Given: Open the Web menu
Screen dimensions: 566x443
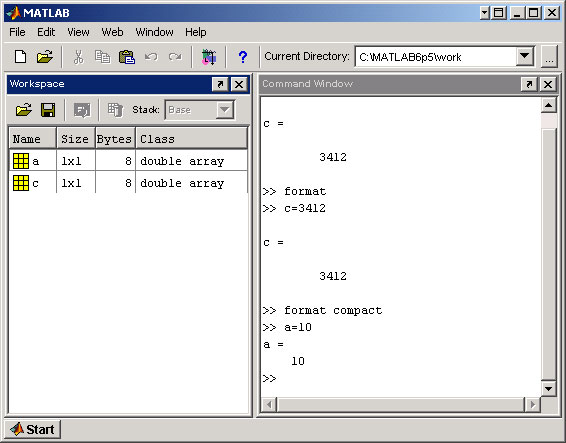Looking at the screenshot, I should pos(112,32).
